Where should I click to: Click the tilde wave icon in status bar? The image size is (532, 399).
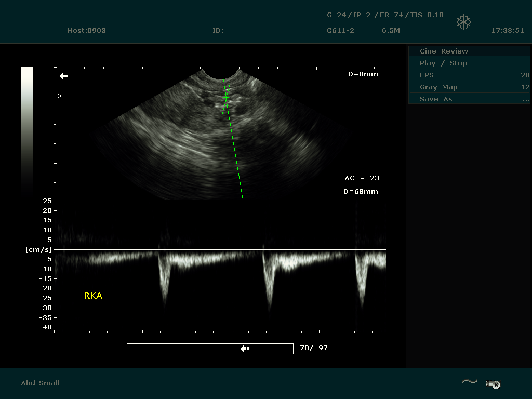(469, 382)
